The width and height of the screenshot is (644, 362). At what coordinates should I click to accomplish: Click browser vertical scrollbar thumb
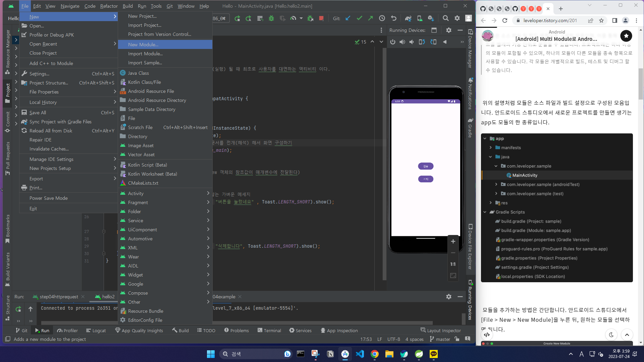pyautogui.click(x=641, y=84)
